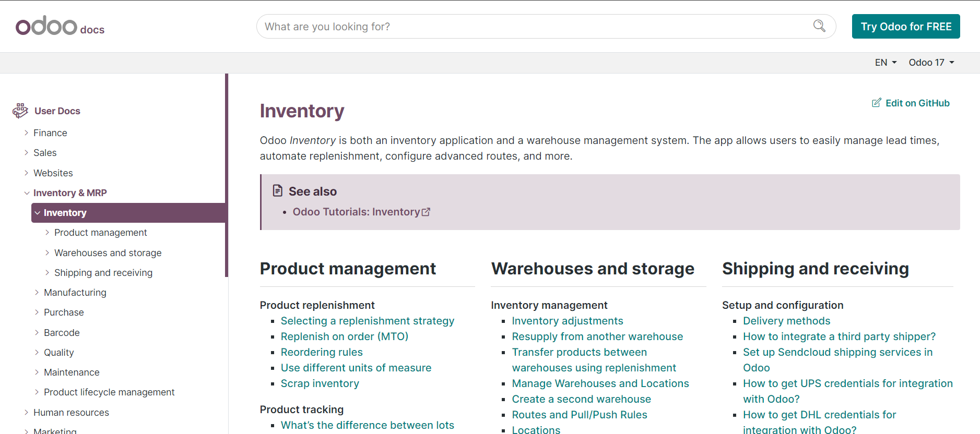Image resolution: width=980 pixels, height=434 pixels.
Task: Click the User Docs icon
Action: (20, 111)
